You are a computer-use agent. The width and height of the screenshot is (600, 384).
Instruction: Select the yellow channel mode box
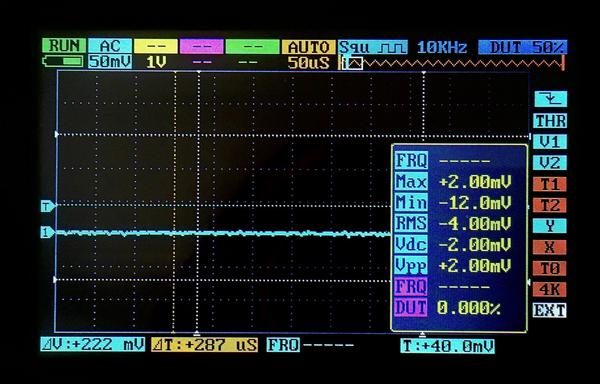pos(156,46)
